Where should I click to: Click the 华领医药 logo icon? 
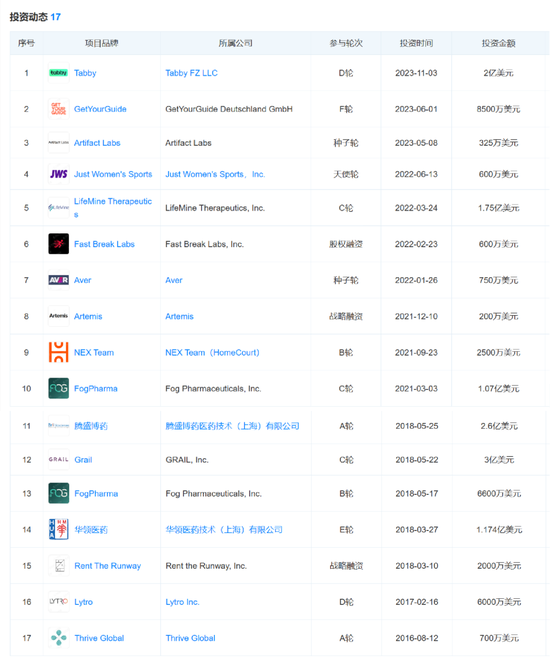pos(59,529)
